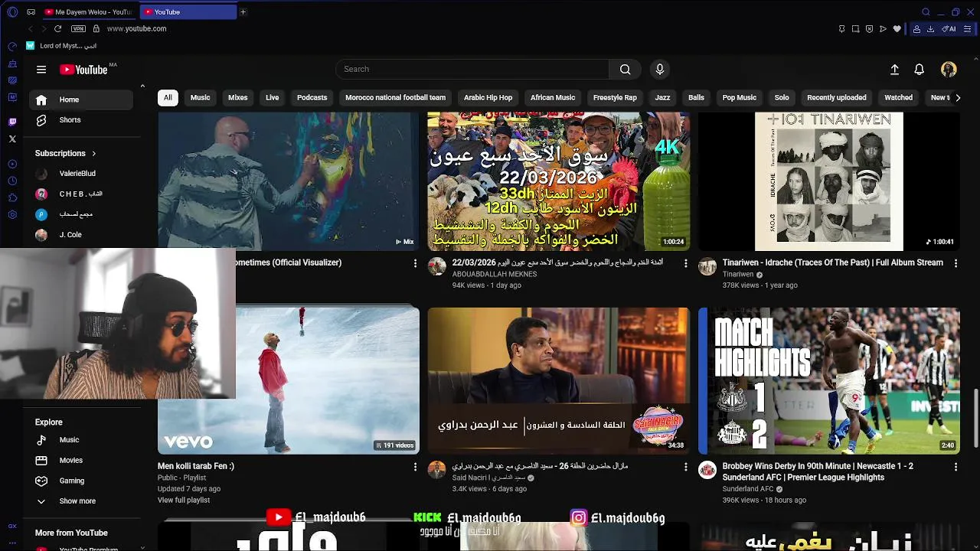Take a snapshot with the capture icon
This screenshot has width=980, height=551.
click(x=855, y=29)
